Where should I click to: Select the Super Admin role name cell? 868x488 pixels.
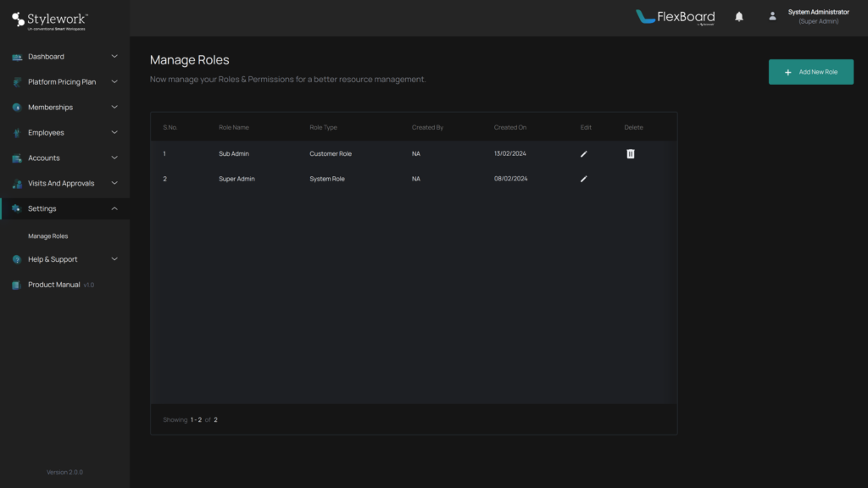click(x=236, y=179)
